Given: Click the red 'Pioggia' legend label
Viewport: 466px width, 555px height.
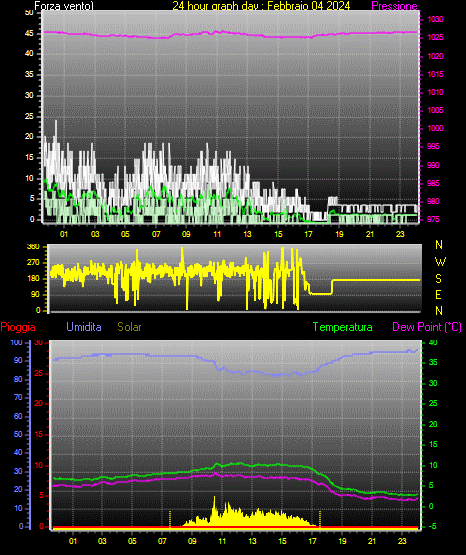Looking at the screenshot, I should coord(18,327).
